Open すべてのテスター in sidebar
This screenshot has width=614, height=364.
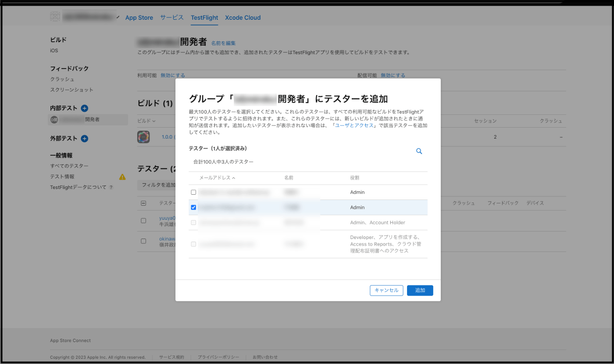pyautogui.click(x=69, y=166)
